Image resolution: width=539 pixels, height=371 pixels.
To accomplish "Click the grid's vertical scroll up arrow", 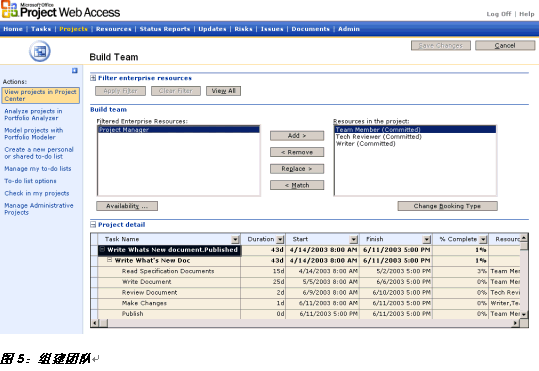I will 524,238.
